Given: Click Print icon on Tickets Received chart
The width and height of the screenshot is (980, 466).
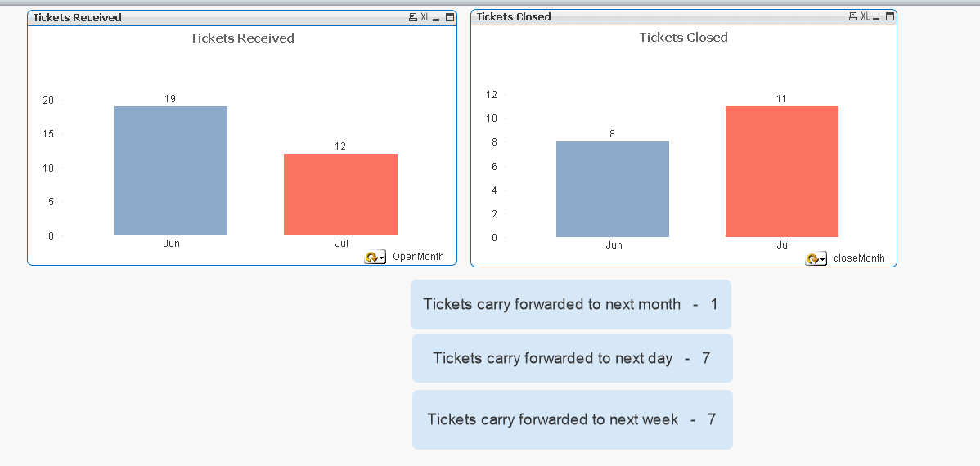Looking at the screenshot, I should (x=412, y=17).
